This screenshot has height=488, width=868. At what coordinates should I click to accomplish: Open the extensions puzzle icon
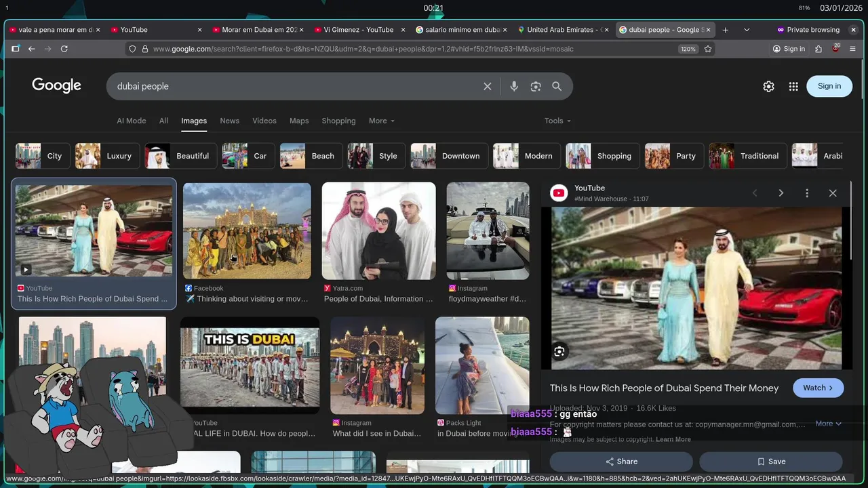pyautogui.click(x=818, y=49)
